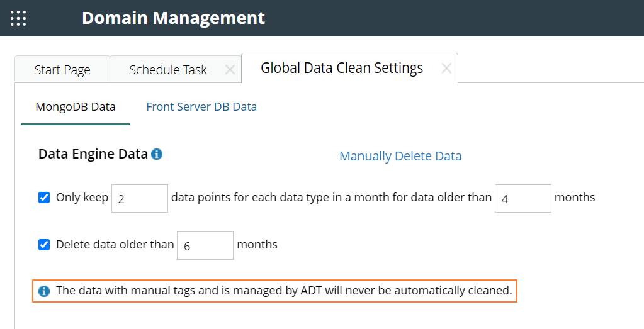Open the Schedule Task tab
Viewport: 644px width, 329px height.
(x=167, y=70)
